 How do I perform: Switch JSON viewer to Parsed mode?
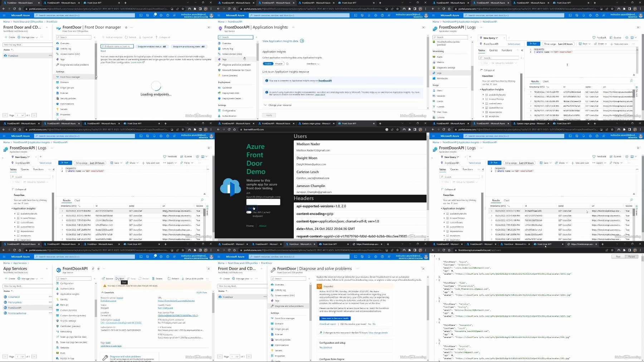631,257
